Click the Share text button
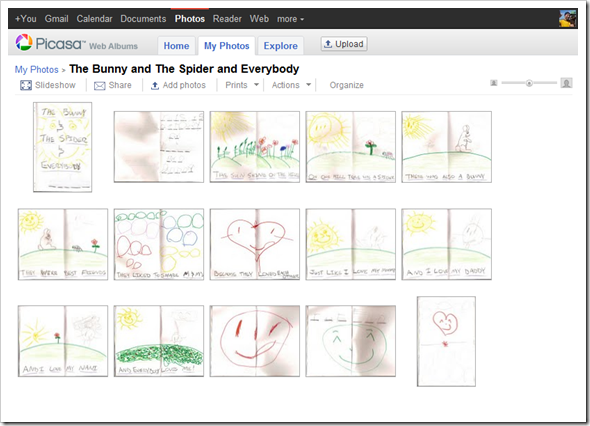Screen dimensions: 590x426 (120, 85)
